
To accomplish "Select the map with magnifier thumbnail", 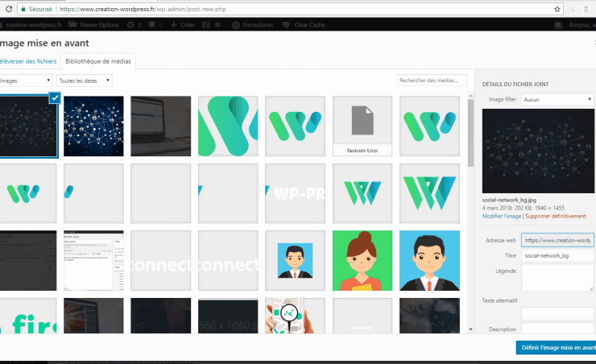I will point(295,316).
